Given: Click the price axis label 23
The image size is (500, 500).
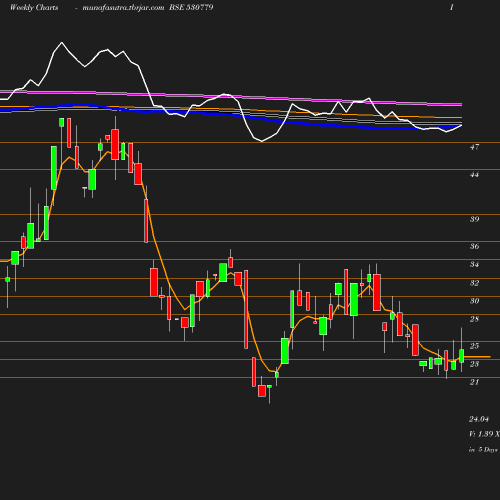Looking at the screenshot, I should click(474, 364).
